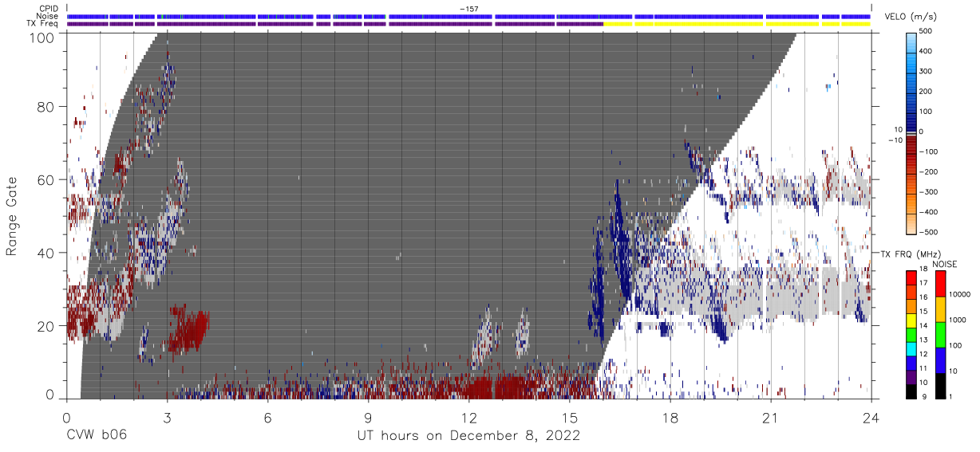Click the x-axis tick label '9'
Image resolution: width=980 pixels, height=452 pixels.
[368, 417]
